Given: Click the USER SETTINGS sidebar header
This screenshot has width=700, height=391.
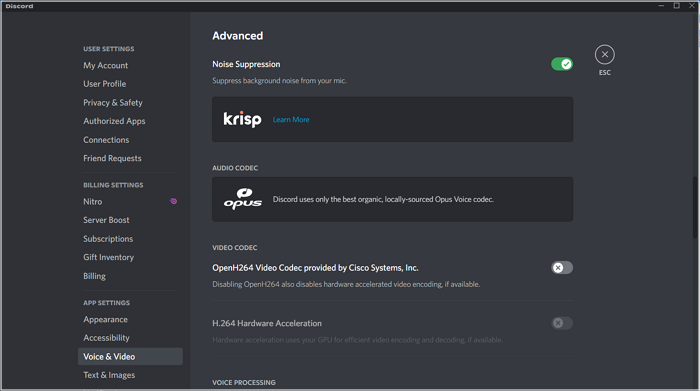Looking at the screenshot, I should point(108,49).
